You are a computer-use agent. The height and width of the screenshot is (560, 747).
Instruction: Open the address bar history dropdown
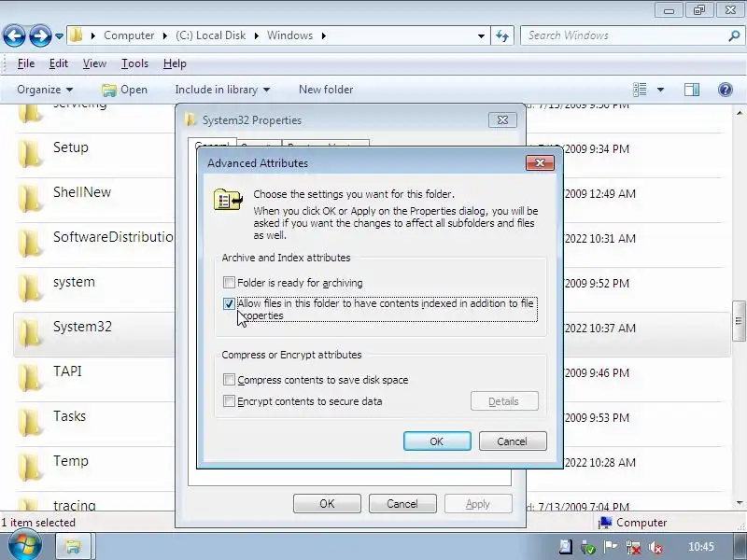[x=481, y=35]
